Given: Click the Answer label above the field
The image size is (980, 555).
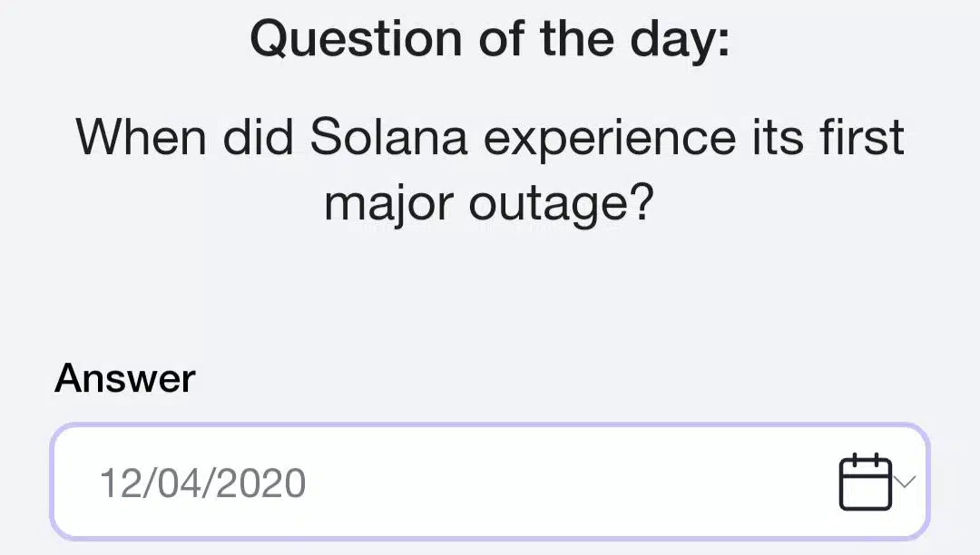Looking at the screenshot, I should point(124,377).
